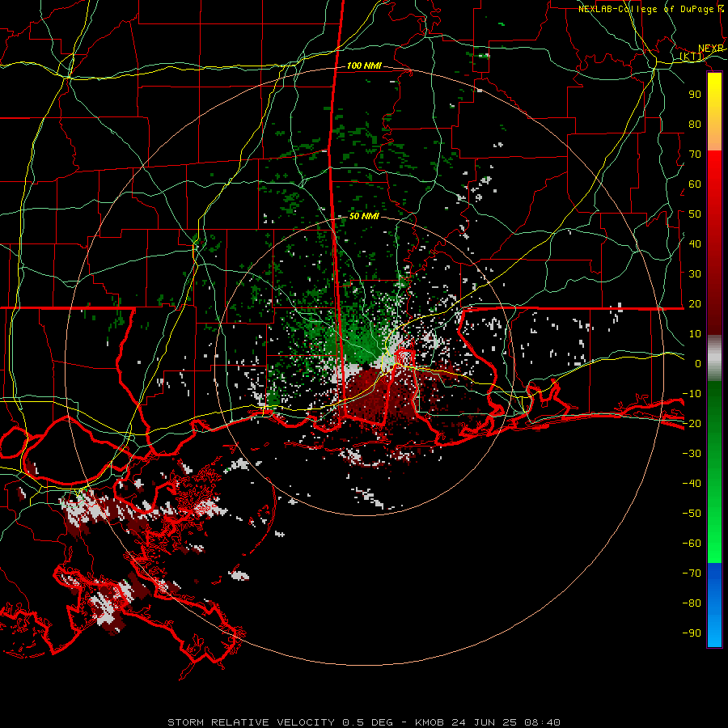Image resolution: width=728 pixels, height=728 pixels.
Task: Click the 20 value on the velocity scale
Action: 695,304
